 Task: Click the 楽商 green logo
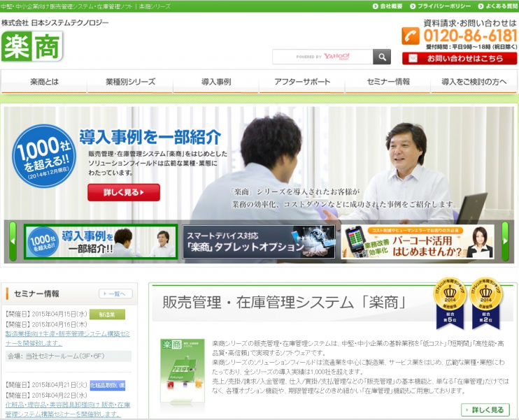32,46
